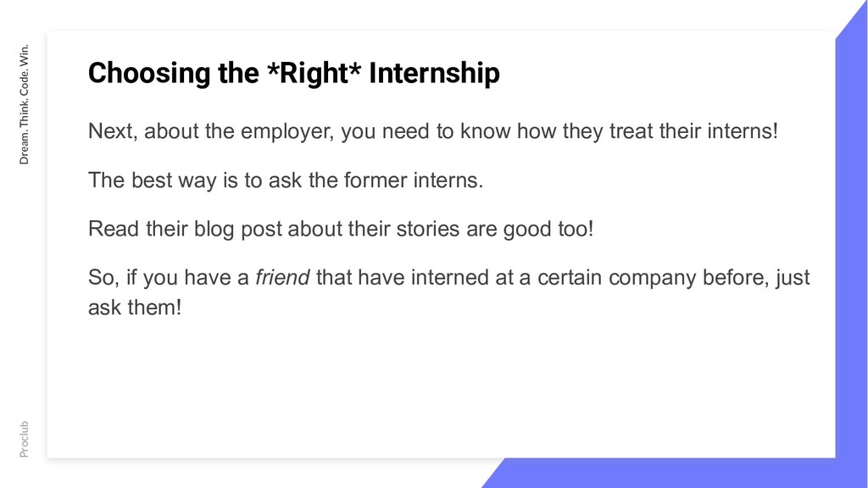
Task: Click the phrase "treat their interns!"
Action: tap(693, 131)
